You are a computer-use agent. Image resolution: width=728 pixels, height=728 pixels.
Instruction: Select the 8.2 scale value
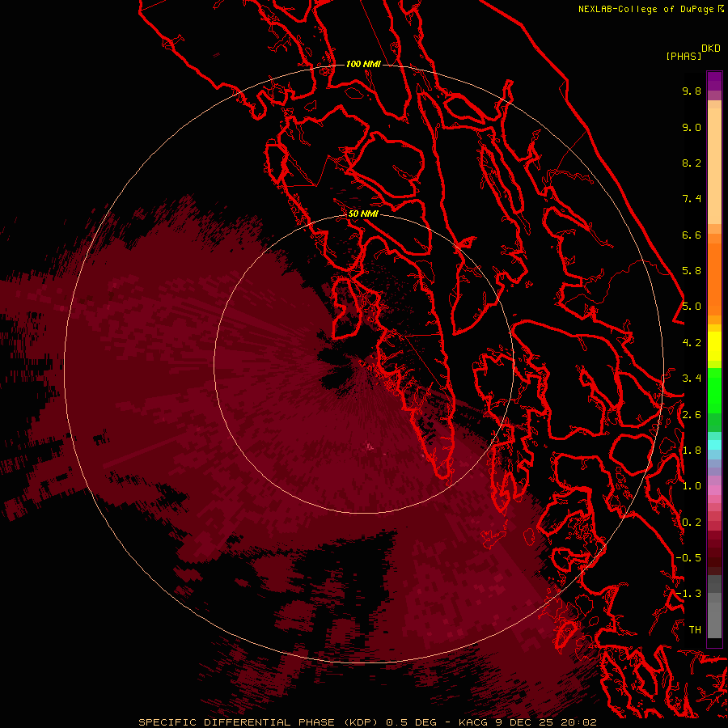(x=692, y=163)
